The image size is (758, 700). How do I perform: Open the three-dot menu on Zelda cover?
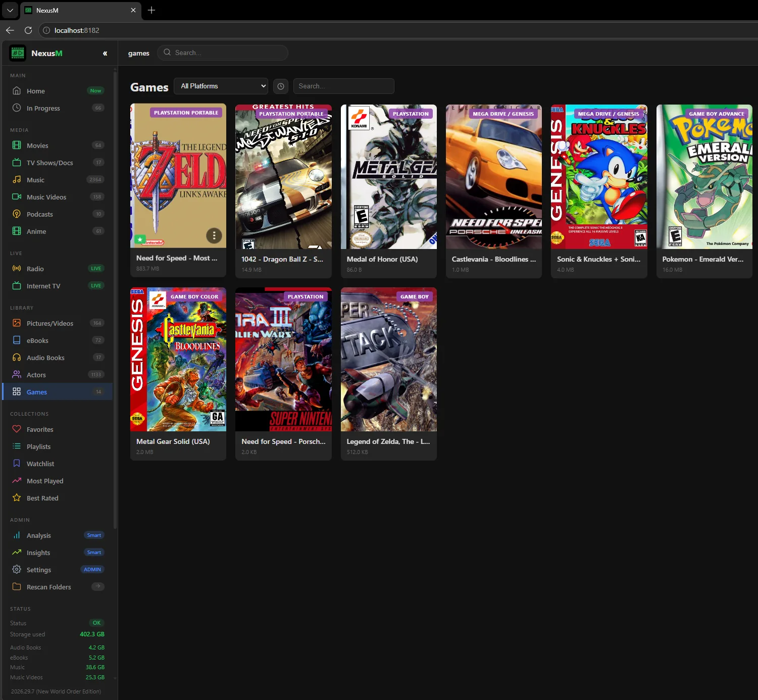click(x=214, y=235)
